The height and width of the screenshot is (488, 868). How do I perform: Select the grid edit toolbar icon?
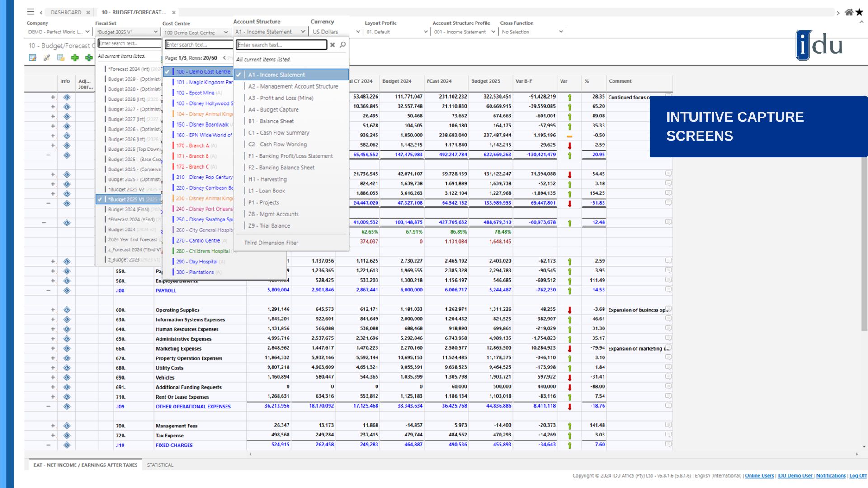click(32, 58)
